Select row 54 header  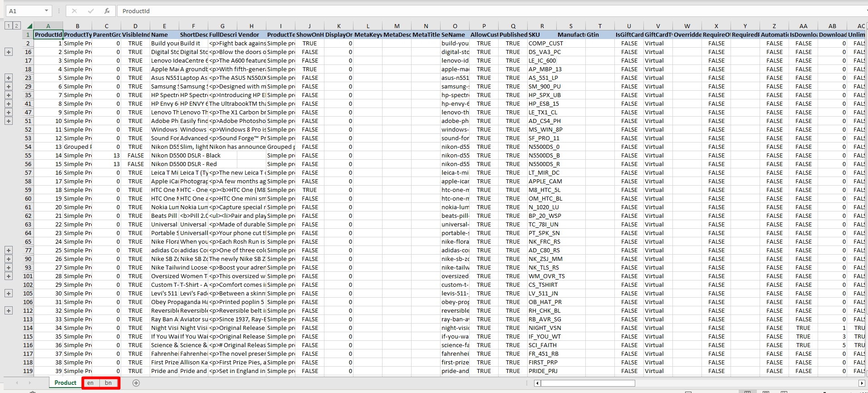point(28,147)
